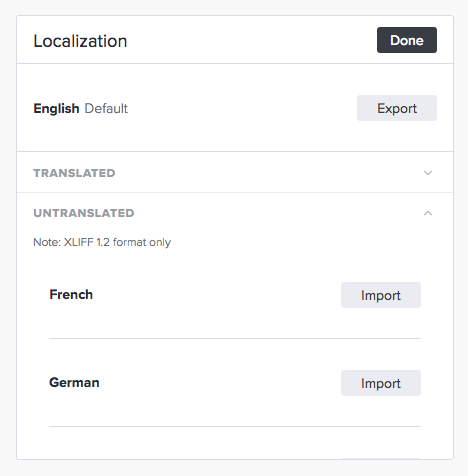Click the Done button

pos(407,40)
